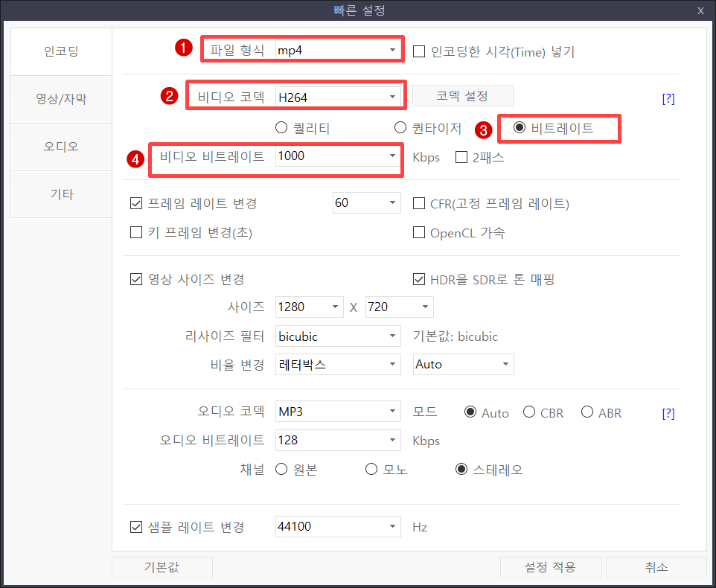Open the sample rate 44100 dropdown
This screenshot has width=716, height=588.
click(x=338, y=527)
